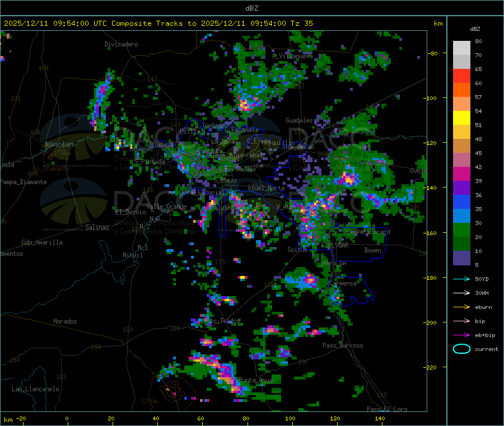Click the Nihuel_Norte place label
504x426 pixels.
pyautogui.click(x=266, y=188)
